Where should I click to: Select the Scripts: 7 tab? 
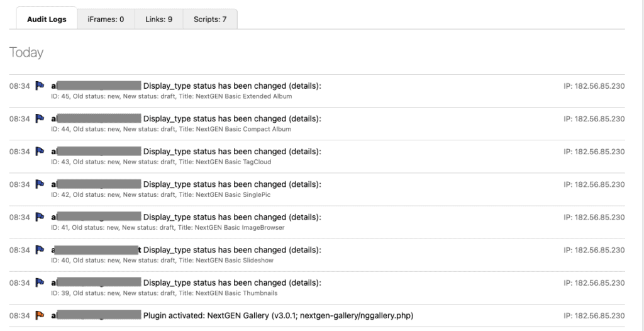tap(210, 19)
